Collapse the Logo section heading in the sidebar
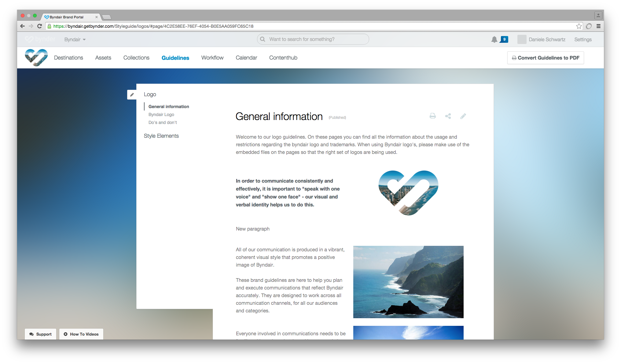Image resolution: width=621 pixels, height=364 pixels. click(x=150, y=94)
